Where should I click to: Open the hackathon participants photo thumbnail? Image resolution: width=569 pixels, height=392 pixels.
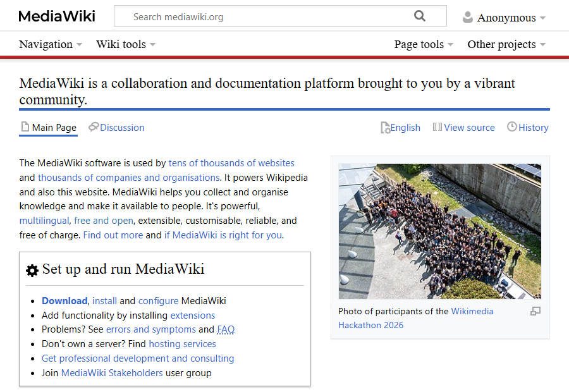click(440, 231)
